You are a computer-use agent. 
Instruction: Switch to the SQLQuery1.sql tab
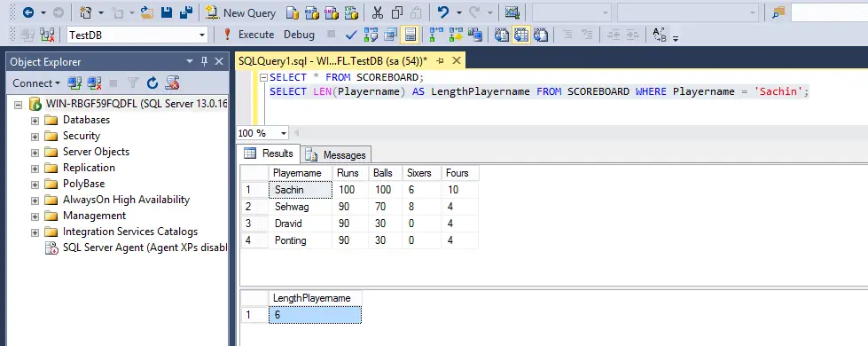pyautogui.click(x=332, y=60)
